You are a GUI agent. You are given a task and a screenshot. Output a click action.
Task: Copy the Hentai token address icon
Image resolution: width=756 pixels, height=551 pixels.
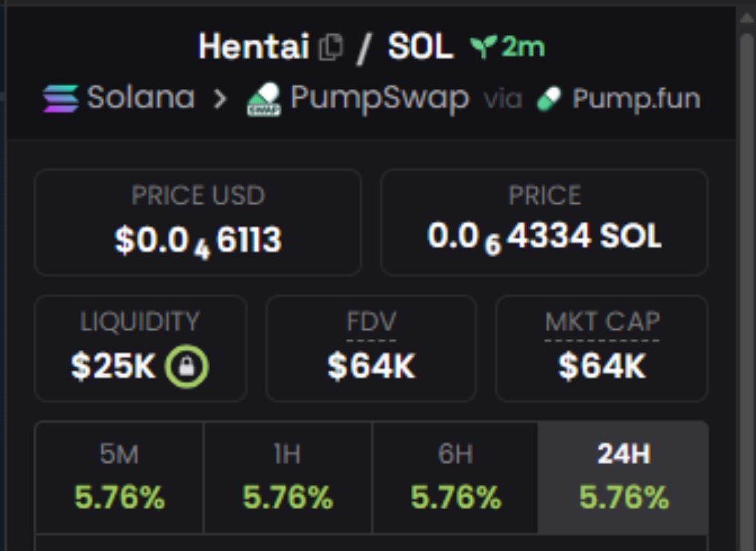[330, 47]
